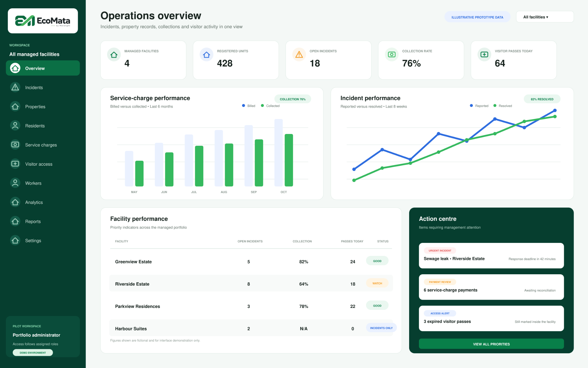
Task: Click the Portfolio administrator label
Action: [36, 335]
